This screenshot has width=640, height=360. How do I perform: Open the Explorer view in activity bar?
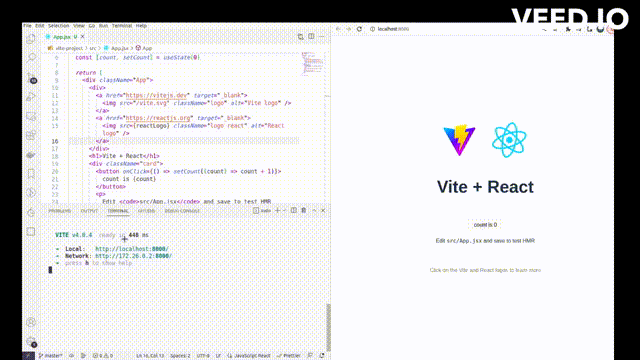point(31,39)
